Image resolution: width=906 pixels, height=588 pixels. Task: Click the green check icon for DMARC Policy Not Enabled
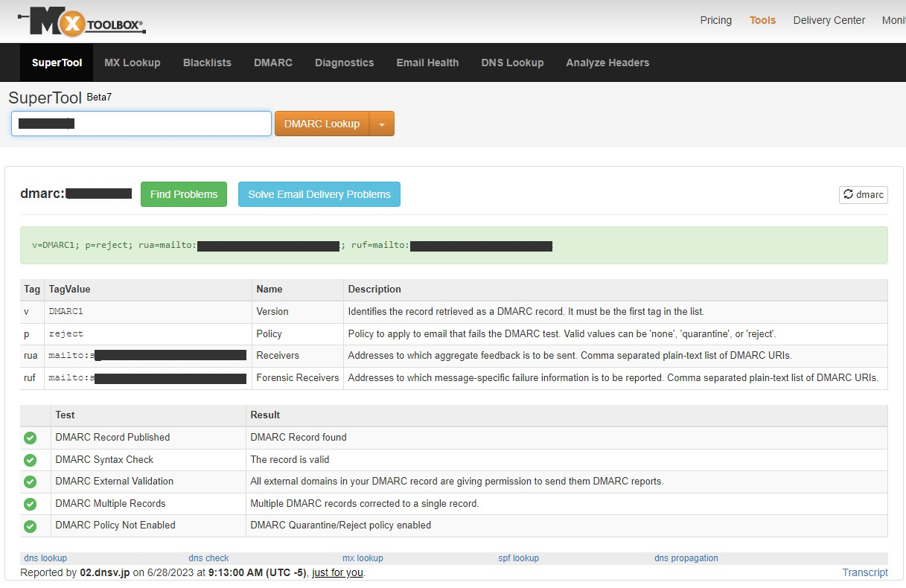[30, 526]
